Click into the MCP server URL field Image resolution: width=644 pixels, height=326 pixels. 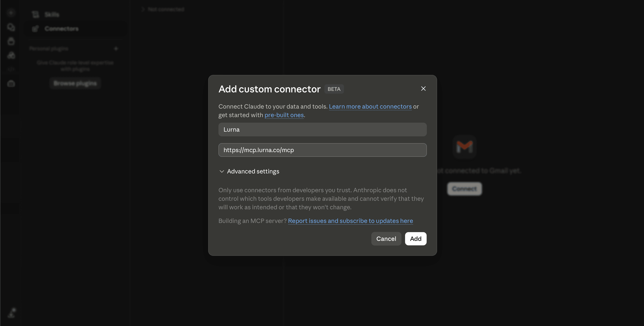coord(322,150)
